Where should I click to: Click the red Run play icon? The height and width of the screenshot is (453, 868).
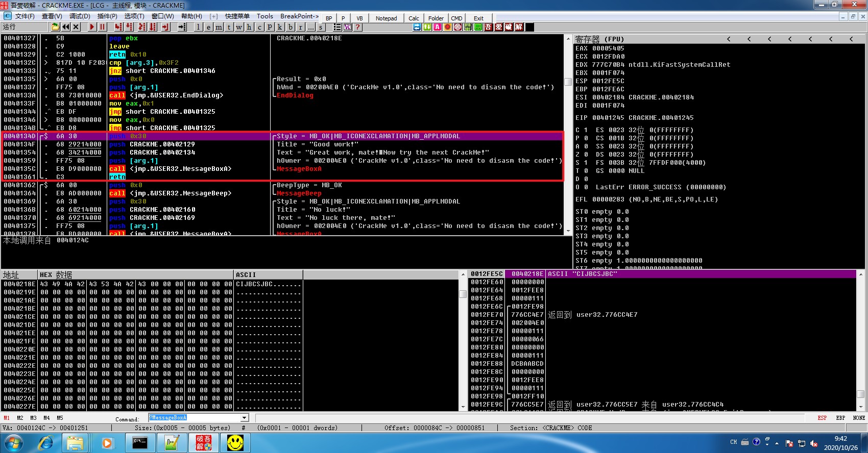coord(92,27)
